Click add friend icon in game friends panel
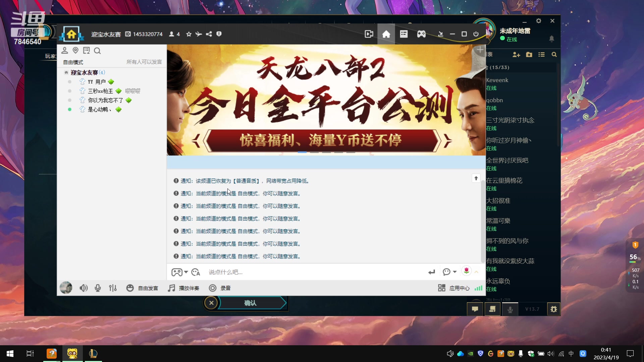Screen dimensions: 644x362 click(x=516, y=55)
